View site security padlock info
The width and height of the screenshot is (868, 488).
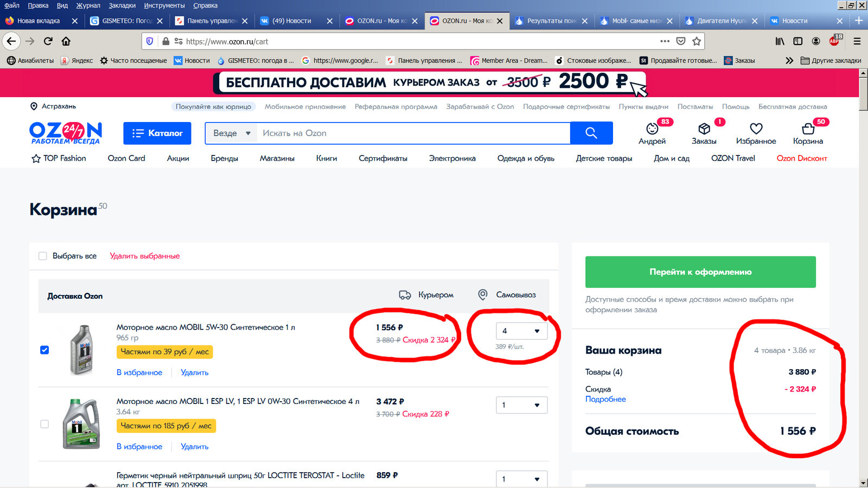(x=165, y=41)
